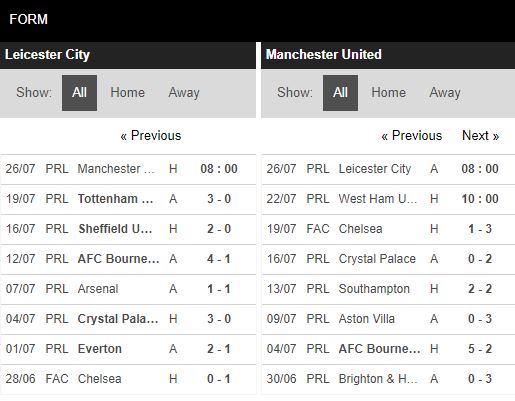Show Manchester United Home matches only

388,93
